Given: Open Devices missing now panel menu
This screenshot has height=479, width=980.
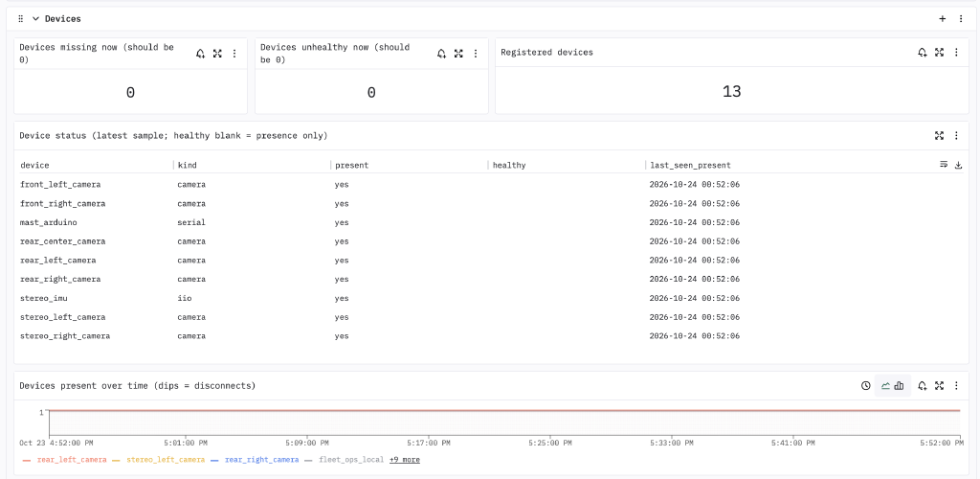Looking at the screenshot, I should point(234,54).
